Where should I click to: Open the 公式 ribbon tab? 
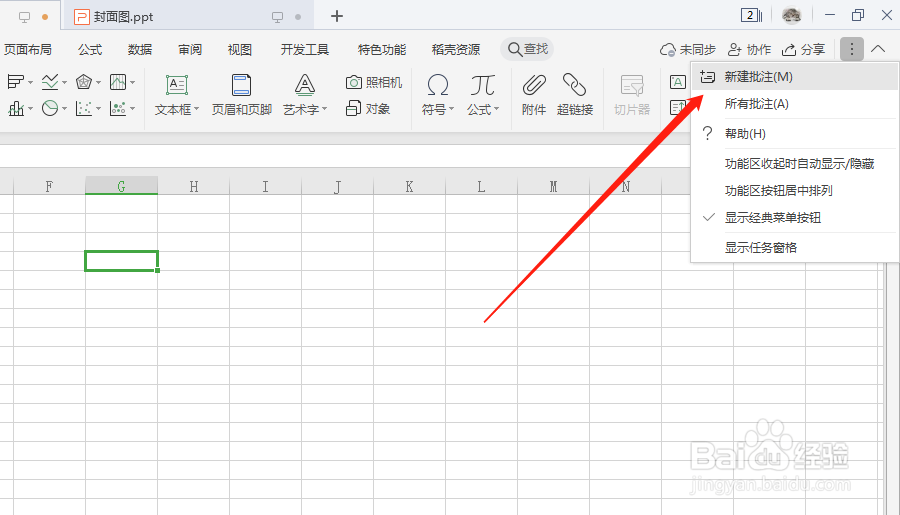click(x=90, y=50)
